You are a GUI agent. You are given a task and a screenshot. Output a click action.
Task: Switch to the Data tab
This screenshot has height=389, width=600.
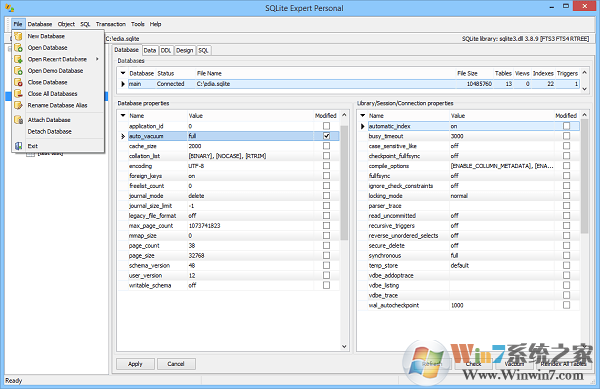[150, 50]
